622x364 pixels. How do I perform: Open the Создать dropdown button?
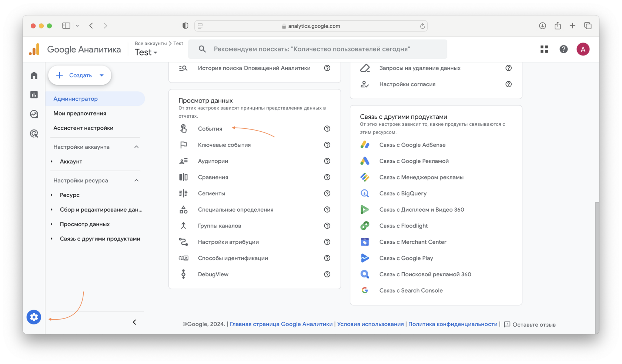coord(80,75)
